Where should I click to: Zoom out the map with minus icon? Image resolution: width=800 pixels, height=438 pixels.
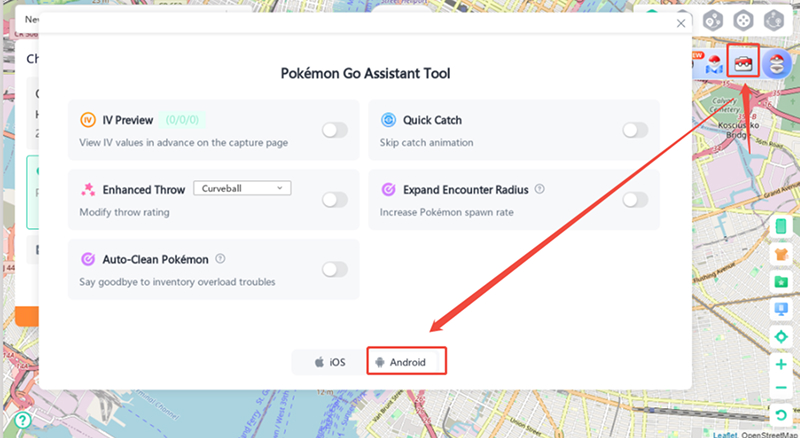pyautogui.click(x=781, y=387)
